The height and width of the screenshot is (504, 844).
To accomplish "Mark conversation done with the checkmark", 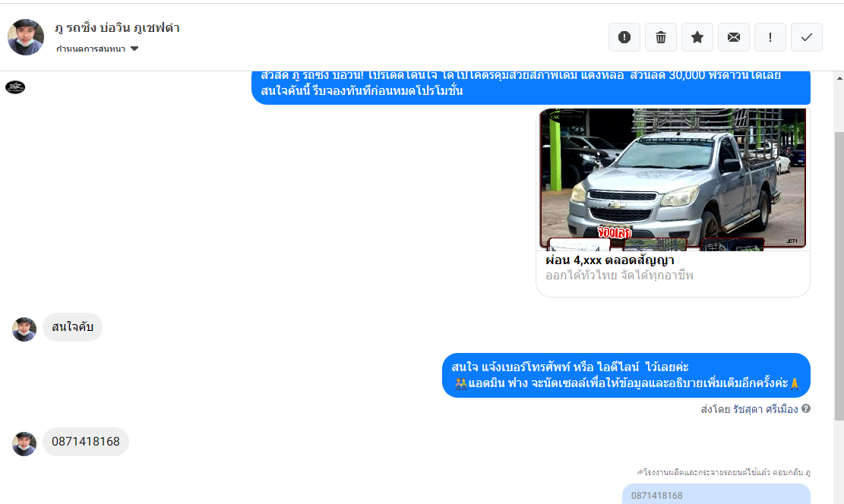I will click(x=807, y=37).
